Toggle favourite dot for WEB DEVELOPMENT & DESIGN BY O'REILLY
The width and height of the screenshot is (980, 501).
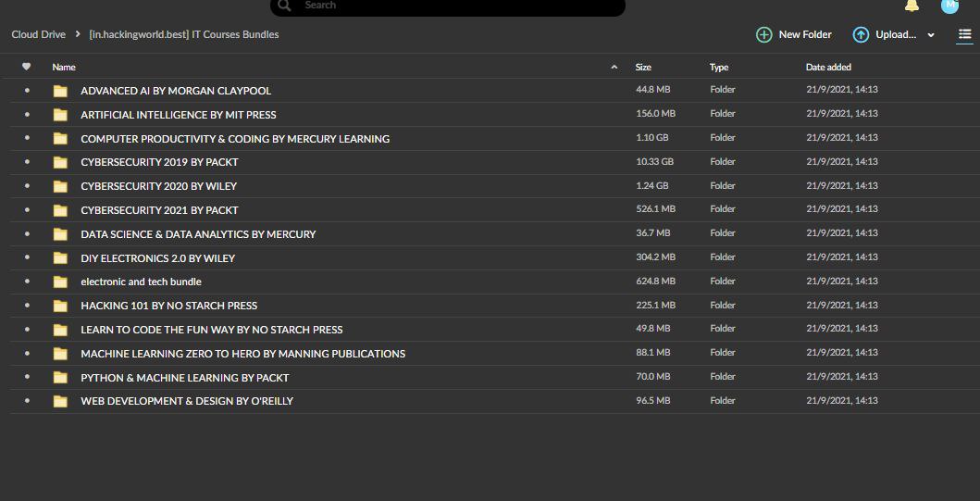(x=27, y=401)
